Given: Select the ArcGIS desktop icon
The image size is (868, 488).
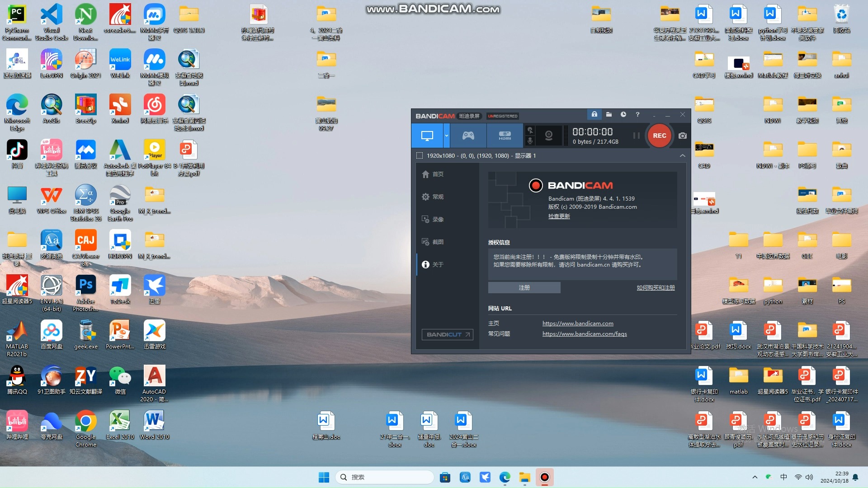Looking at the screenshot, I should tap(52, 108).
